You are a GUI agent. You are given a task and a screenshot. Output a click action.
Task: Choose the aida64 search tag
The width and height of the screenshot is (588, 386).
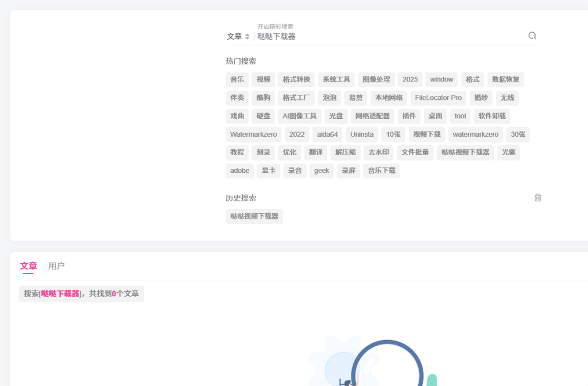pyautogui.click(x=328, y=134)
